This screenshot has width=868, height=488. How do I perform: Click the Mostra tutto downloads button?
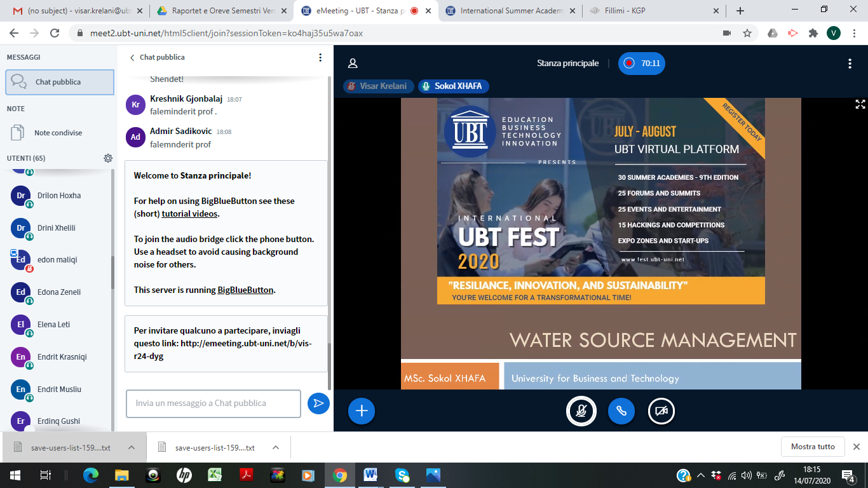[x=813, y=447]
